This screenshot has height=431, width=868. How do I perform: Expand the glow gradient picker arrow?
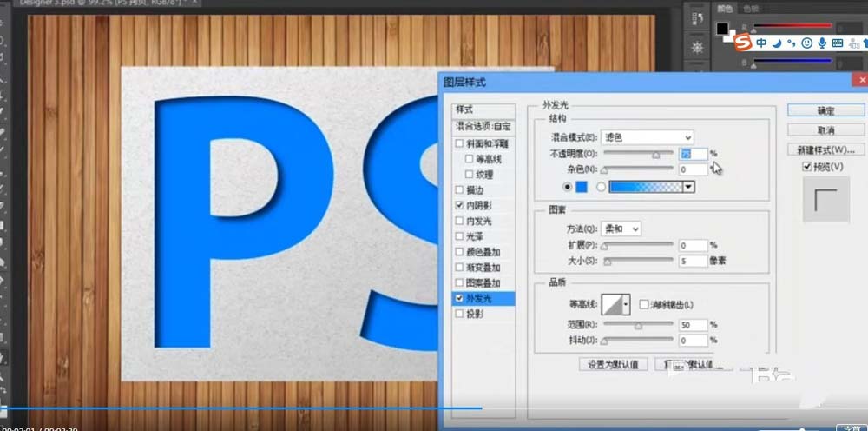pyautogui.click(x=688, y=187)
